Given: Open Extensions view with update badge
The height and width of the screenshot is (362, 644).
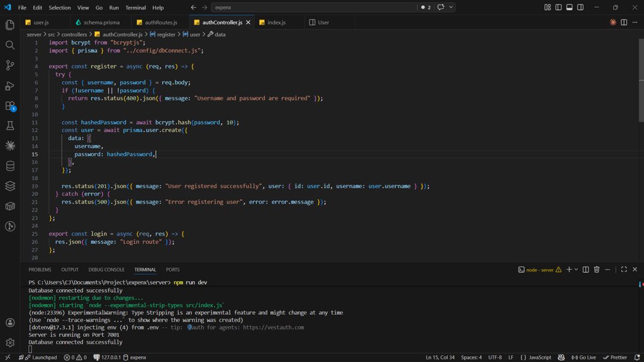Looking at the screenshot, I should pos(10,106).
